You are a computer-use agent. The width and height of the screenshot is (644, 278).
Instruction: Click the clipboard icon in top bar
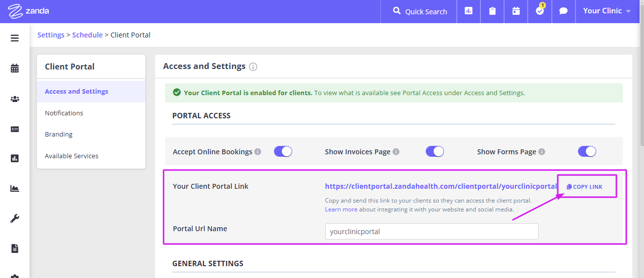click(x=492, y=11)
